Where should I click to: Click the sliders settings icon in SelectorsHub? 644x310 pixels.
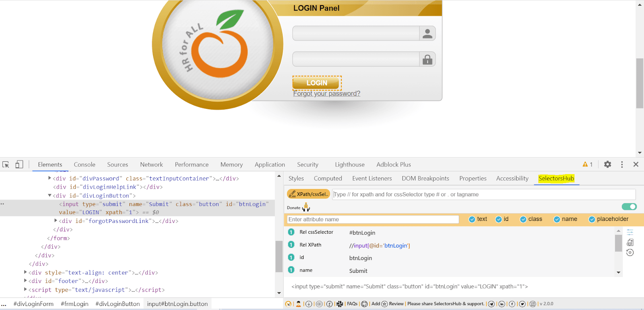pos(630,232)
